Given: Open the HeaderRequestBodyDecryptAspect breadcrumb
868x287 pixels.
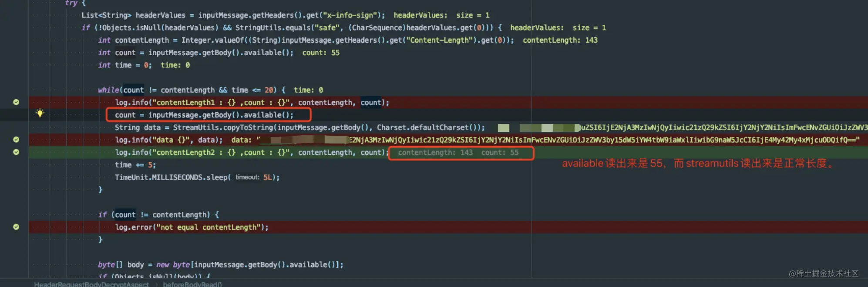Looking at the screenshot, I should 91,284.
